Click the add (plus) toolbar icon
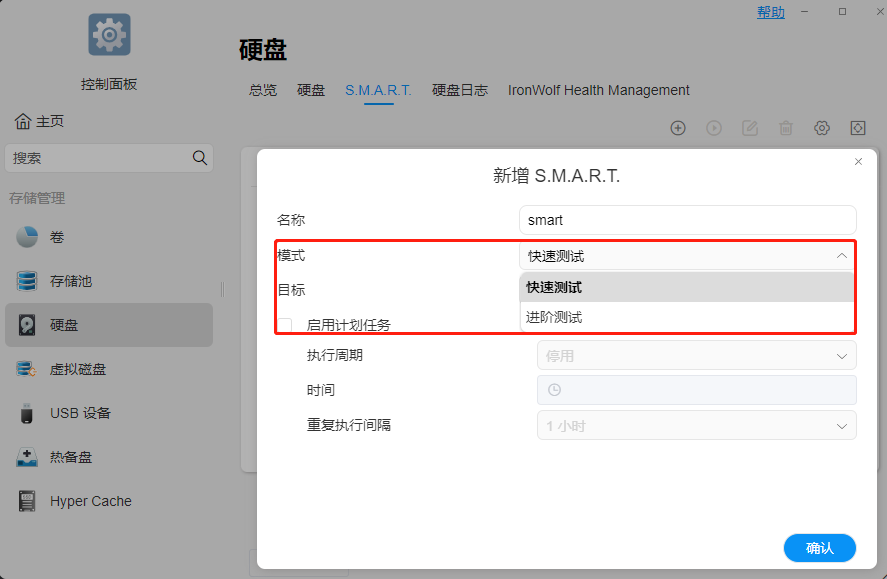The image size is (887, 579). click(678, 128)
